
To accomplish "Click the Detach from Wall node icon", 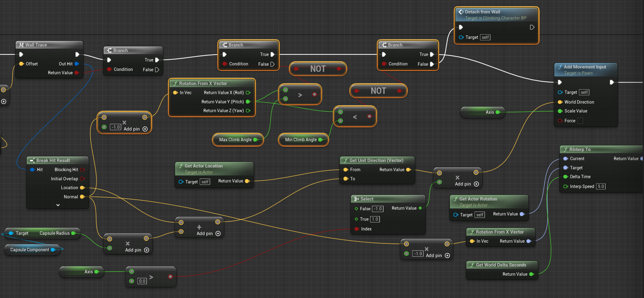I will click(461, 12).
